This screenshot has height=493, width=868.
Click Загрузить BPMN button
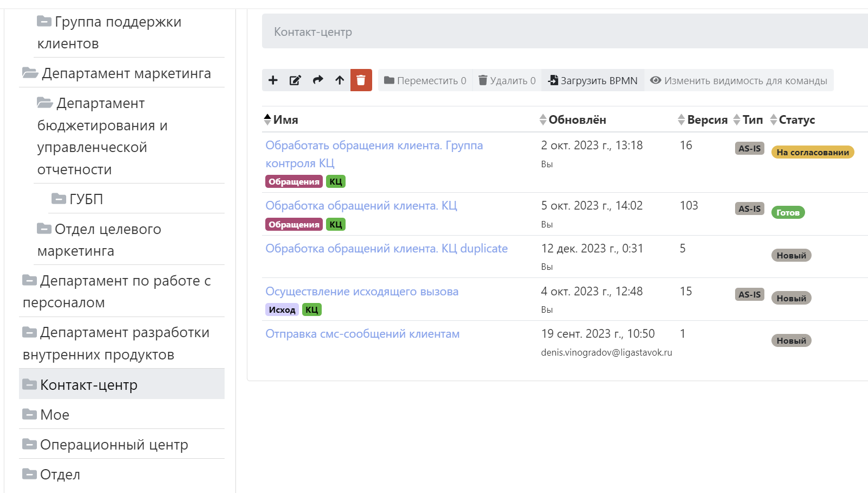tap(593, 80)
